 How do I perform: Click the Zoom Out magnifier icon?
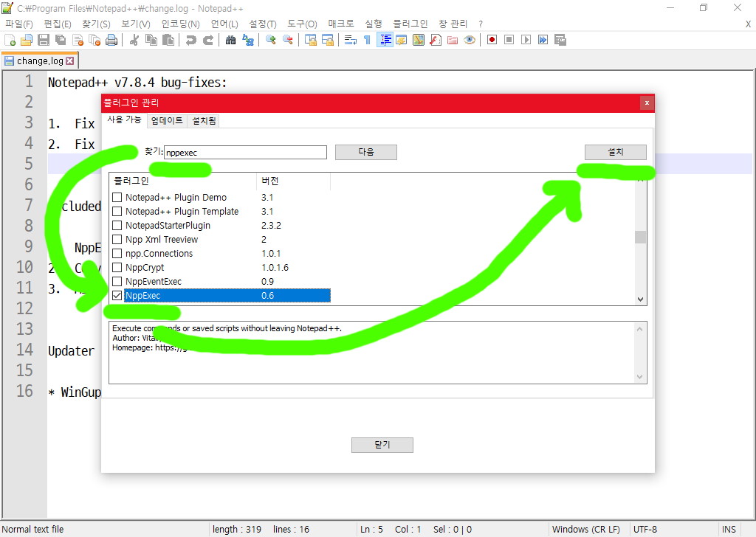[x=288, y=40]
